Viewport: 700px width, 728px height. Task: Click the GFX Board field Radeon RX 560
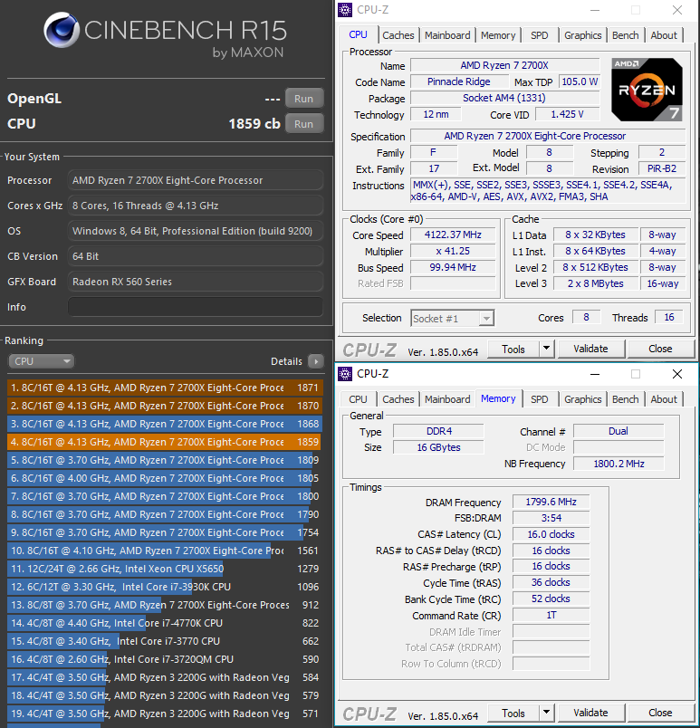click(196, 282)
